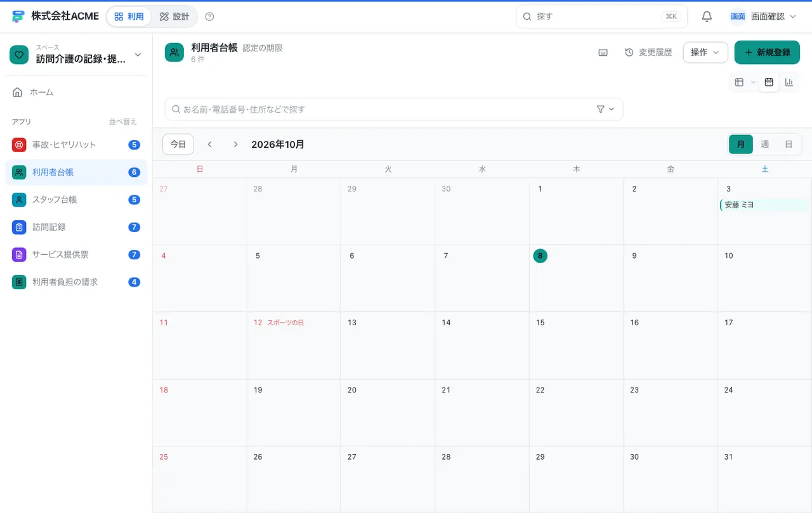Screen dimensions: 812x513
Task: Open the 安藤 ミヨ calendar event
Action: 766,205
